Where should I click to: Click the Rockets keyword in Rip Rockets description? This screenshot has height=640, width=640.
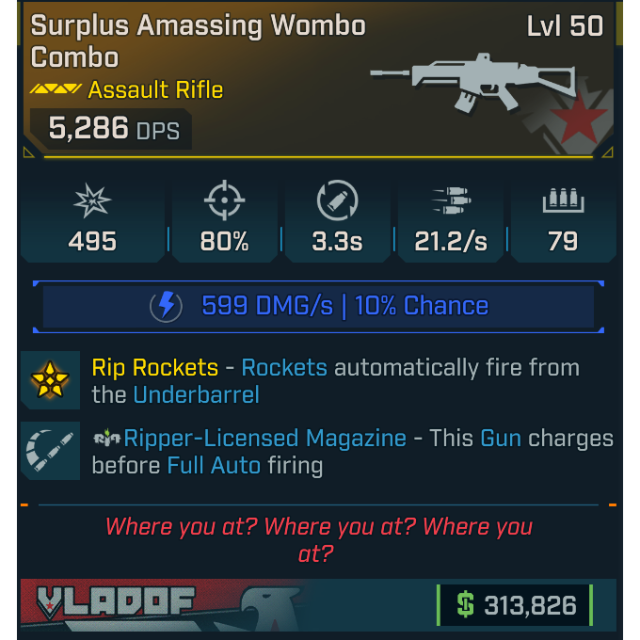[x=284, y=367]
